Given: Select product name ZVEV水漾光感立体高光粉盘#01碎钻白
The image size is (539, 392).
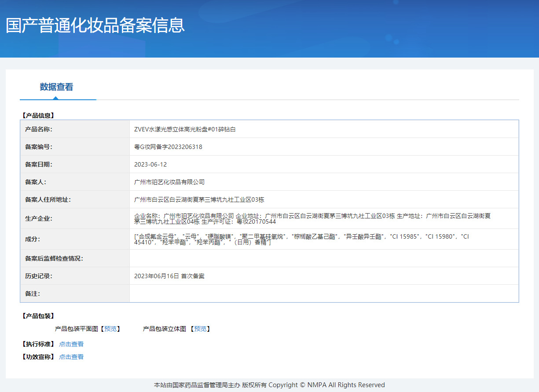Looking at the screenshot, I should (x=185, y=129).
